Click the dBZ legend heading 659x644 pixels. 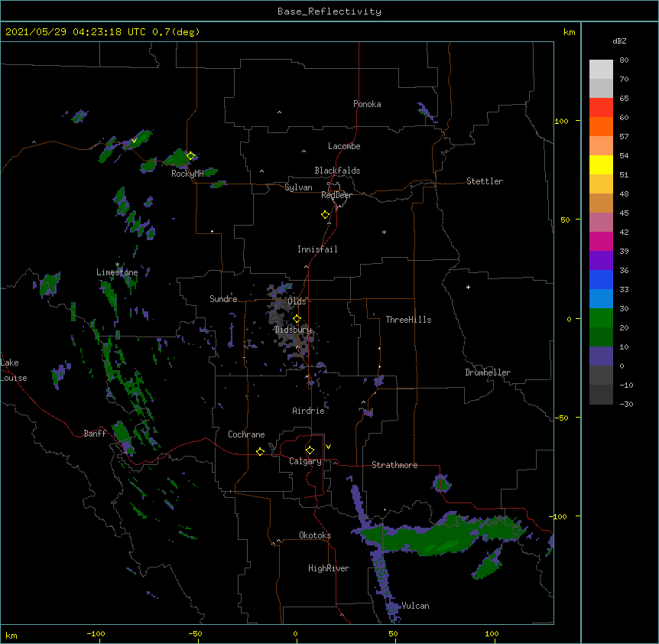tap(619, 41)
